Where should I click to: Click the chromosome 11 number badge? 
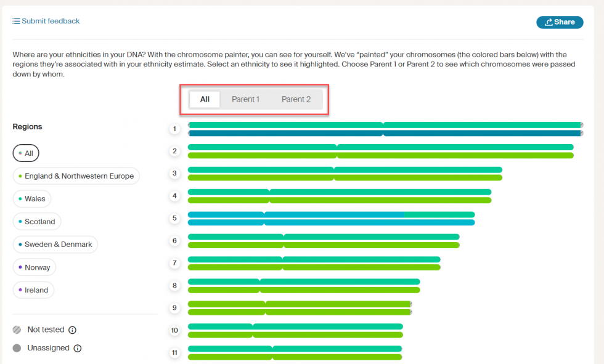[174, 352]
